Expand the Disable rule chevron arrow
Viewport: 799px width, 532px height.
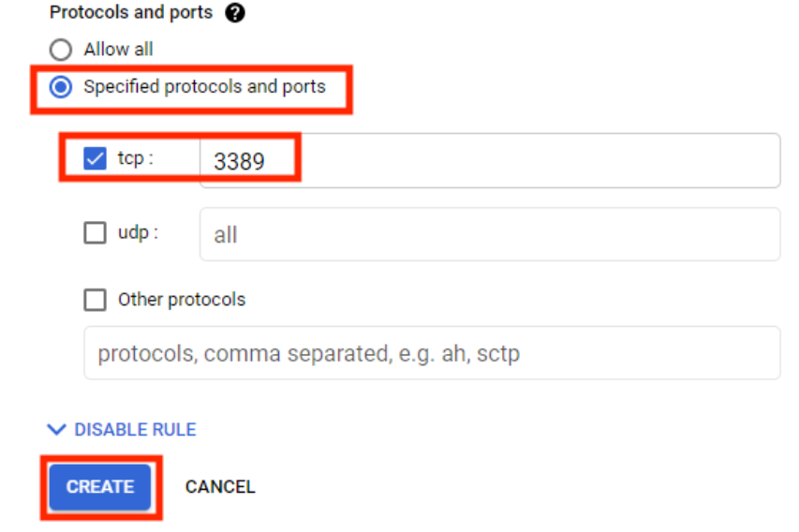pyautogui.click(x=57, y=430)
